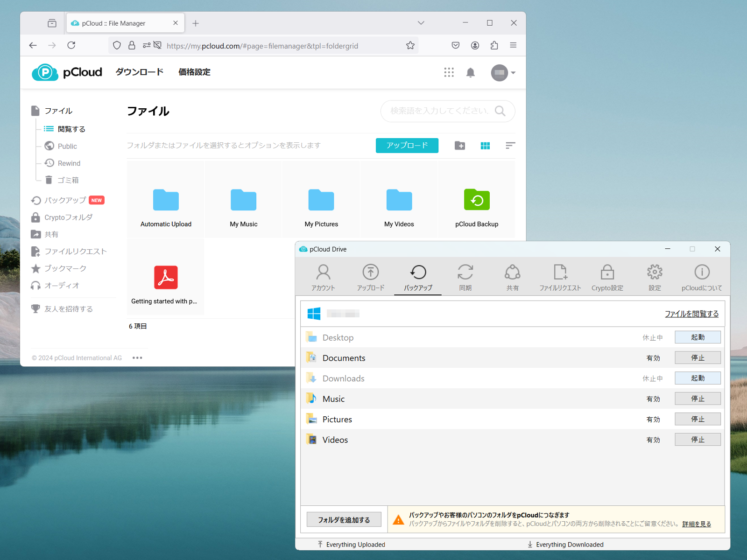Start Downloads backup with 起動 button

pos(698,378)
